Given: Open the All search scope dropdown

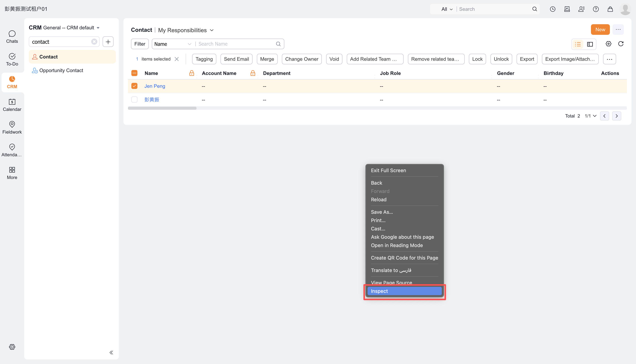Looking at the screenshot, I should 447,9.
